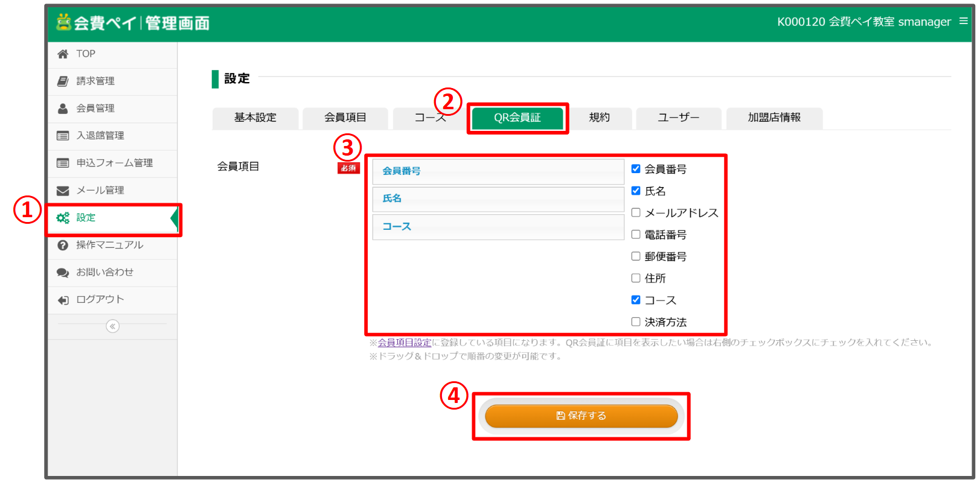The width and height of the screenshot is (980, 482).
Task: Click the 操作マニュアル question mark icon
Action: coord(63,245)
